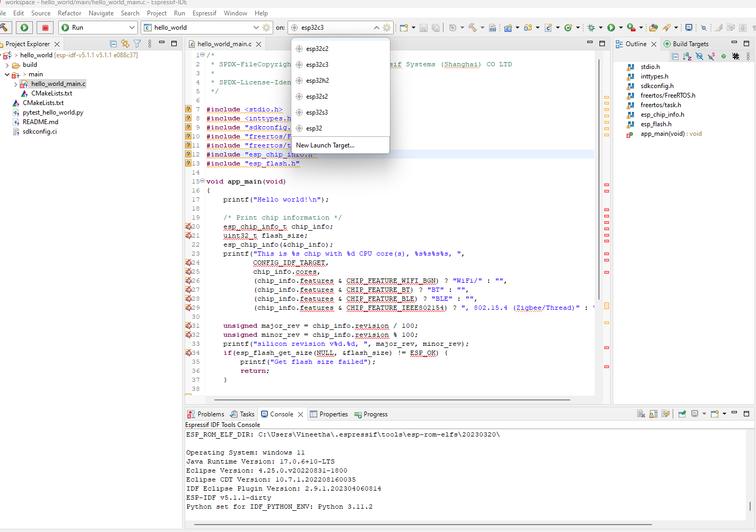Open the New wizard toolbar icon
Image resolution: width=756 pixels, height=532 pixels.
point(404,28)
